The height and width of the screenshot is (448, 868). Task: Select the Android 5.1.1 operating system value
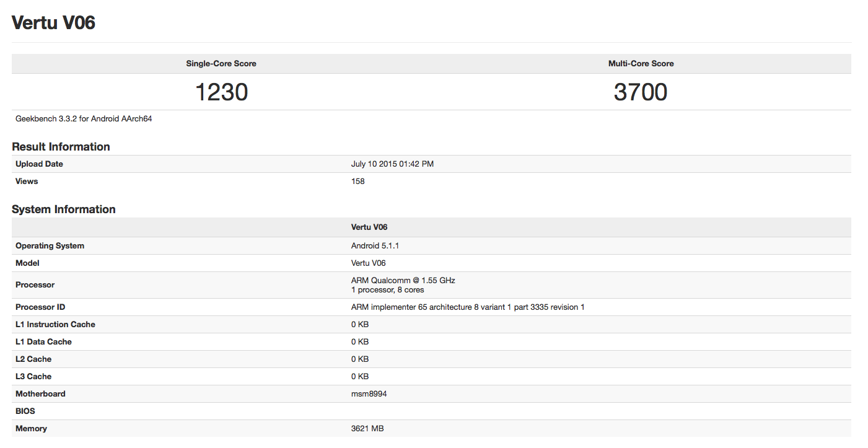click(375, 246)
